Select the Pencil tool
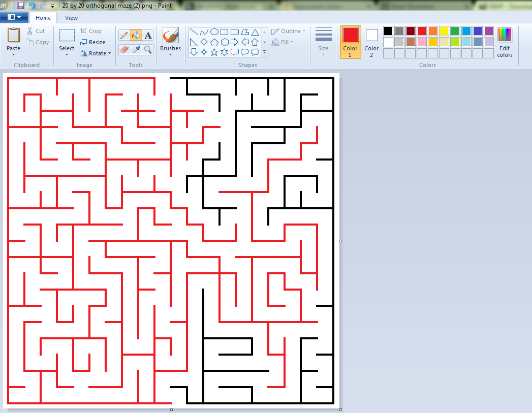Image resolution: width=532 pixels, height=413 pixels. pyautogui.click(x=125, y=35)
